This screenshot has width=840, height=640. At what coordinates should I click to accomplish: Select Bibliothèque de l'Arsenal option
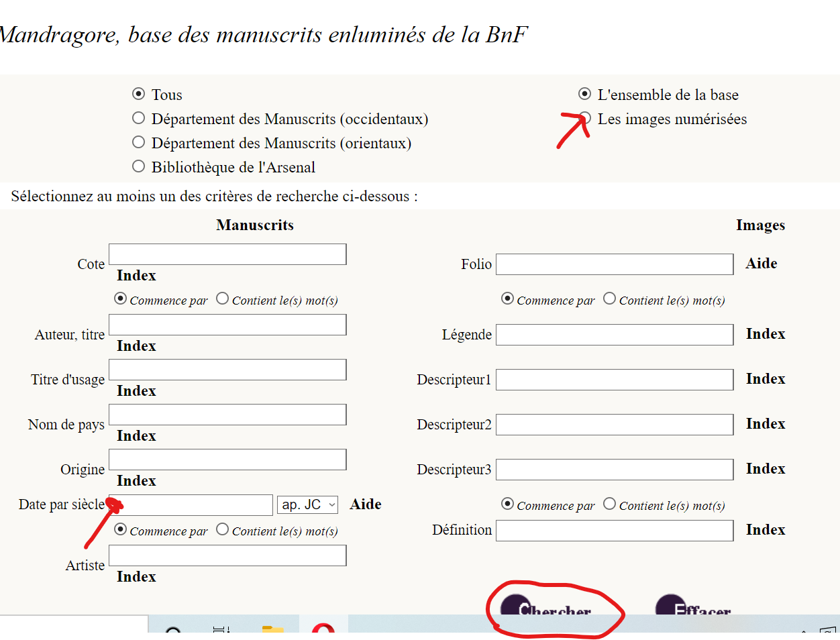pos(139,166)
